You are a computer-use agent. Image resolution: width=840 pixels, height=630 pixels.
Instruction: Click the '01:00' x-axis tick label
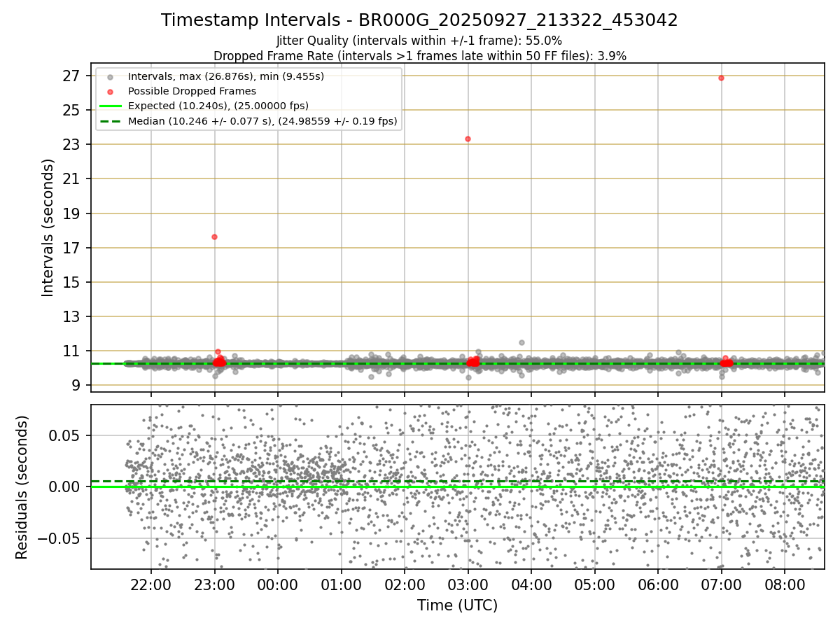(x=341, y=584)
